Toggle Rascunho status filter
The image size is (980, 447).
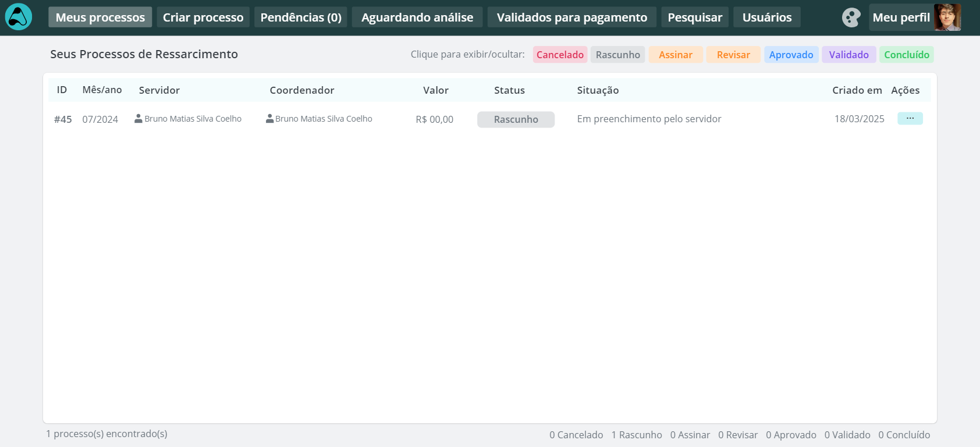(x=618, y=55)
